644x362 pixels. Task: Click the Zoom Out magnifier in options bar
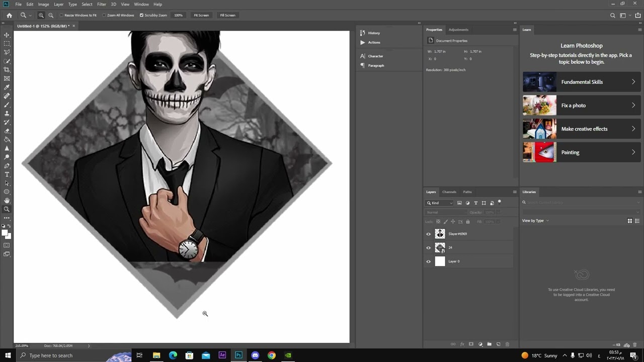click(51, 15)
